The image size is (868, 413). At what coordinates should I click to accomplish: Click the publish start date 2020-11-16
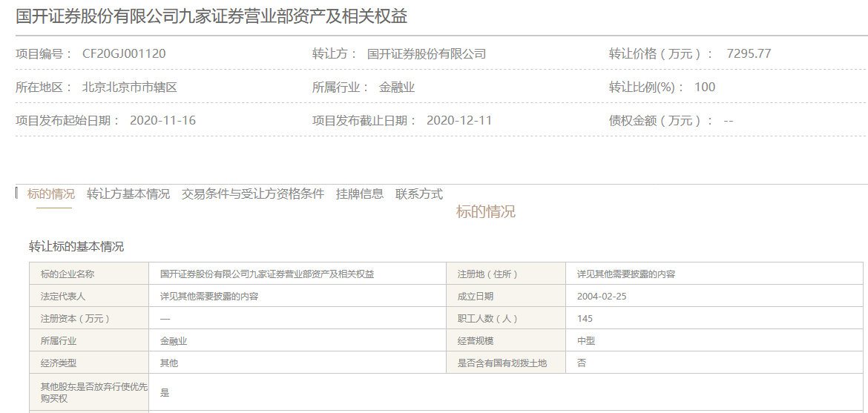162,120
